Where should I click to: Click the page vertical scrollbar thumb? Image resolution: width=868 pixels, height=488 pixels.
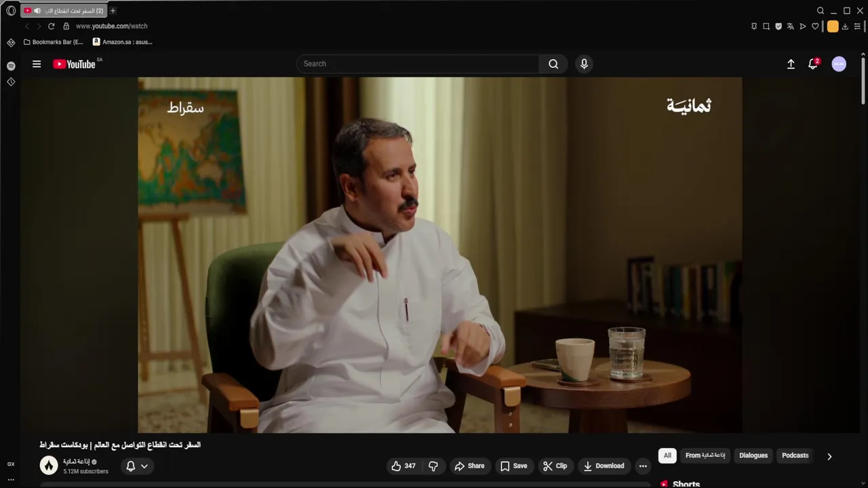(x=863, y=81)
